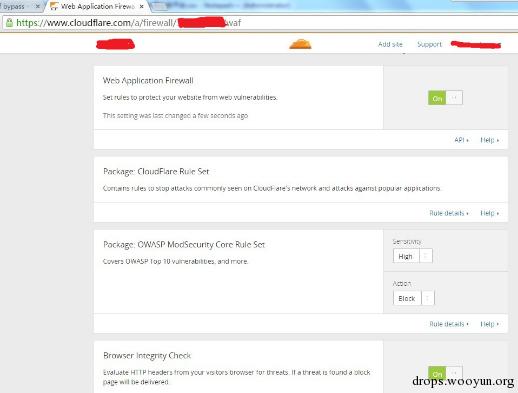
Task: Switch to the bypass browser tab
Action: pos(18,6)
